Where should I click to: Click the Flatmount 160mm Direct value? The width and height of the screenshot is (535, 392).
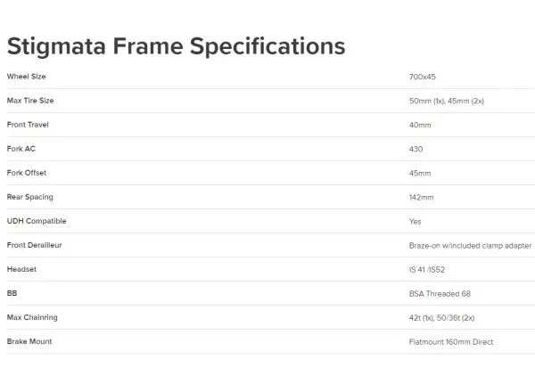451,341
